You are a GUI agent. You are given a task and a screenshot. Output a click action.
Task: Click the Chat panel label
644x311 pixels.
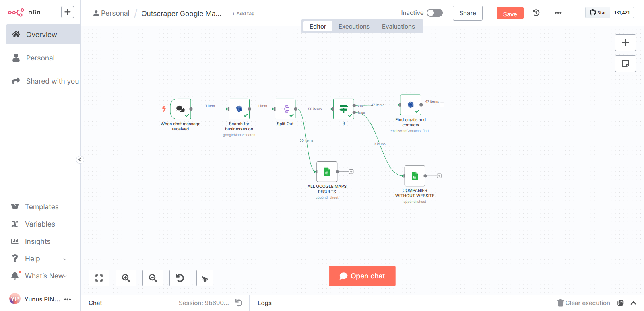click(x=95, y=303)
